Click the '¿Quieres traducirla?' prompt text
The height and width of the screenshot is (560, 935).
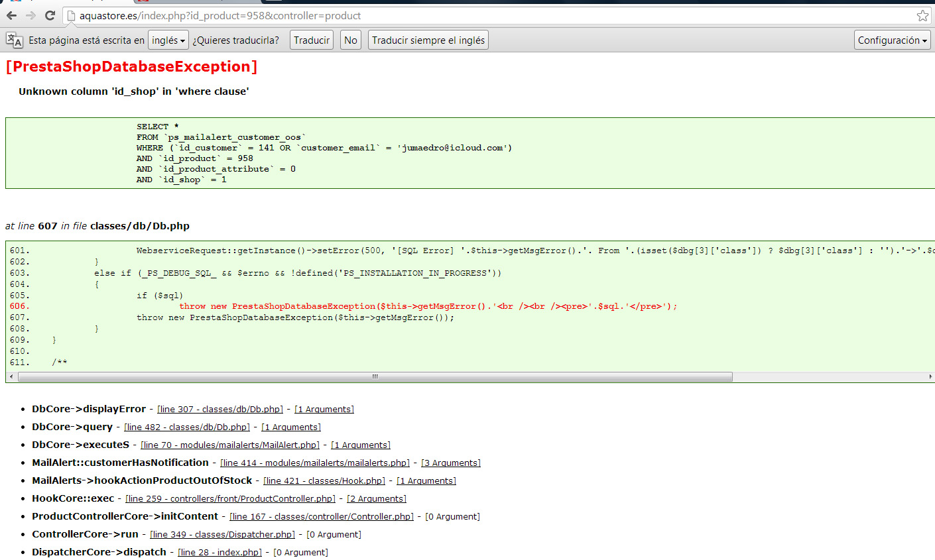coord(236,40)
